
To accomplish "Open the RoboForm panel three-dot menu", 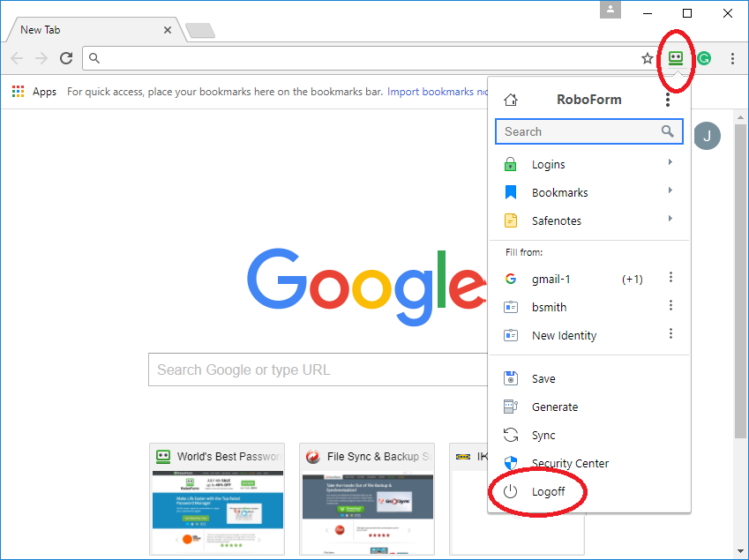I will coord(668,100).
